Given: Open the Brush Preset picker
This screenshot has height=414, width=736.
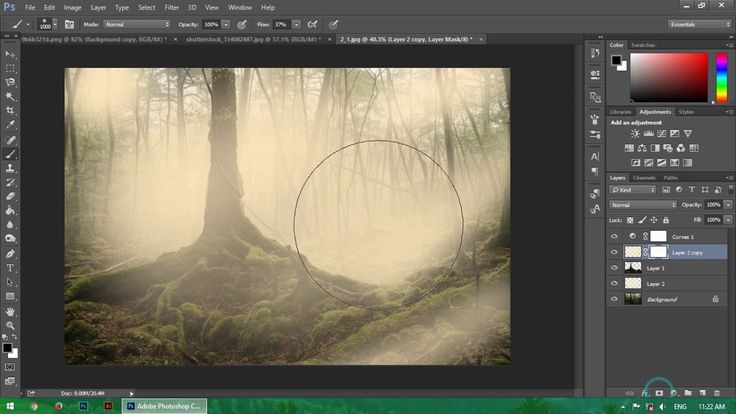Looking at the screenshot, I should click(x=47, y=24).
